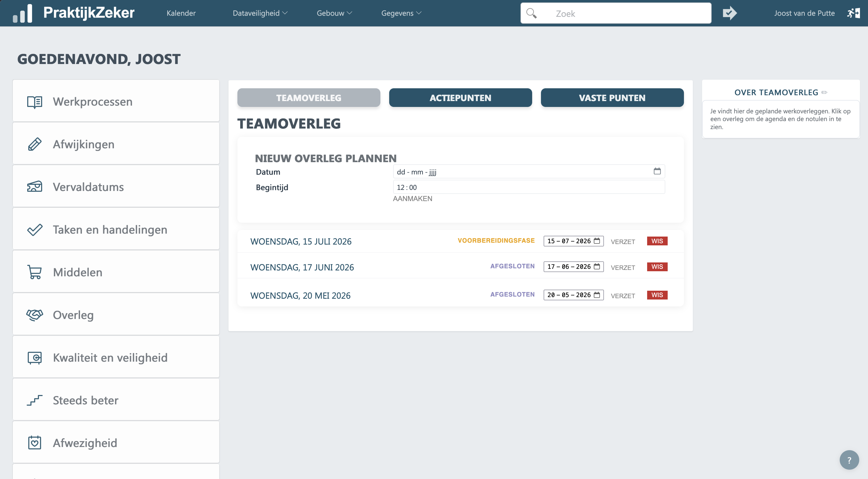Open Kwaliteit en veiligheid sidebar item
Viewport: 868px width, 479px height.
pyautogui.click(x=116, y=357)
